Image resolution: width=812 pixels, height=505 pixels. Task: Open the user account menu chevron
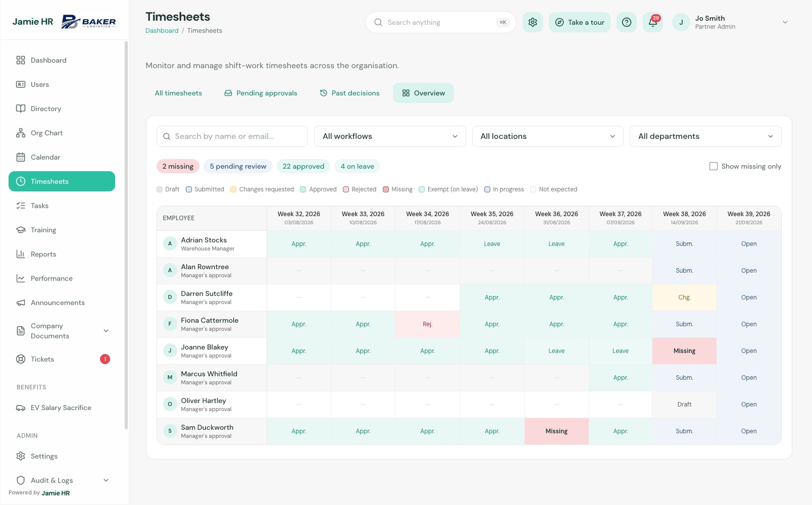coord(785,22)
